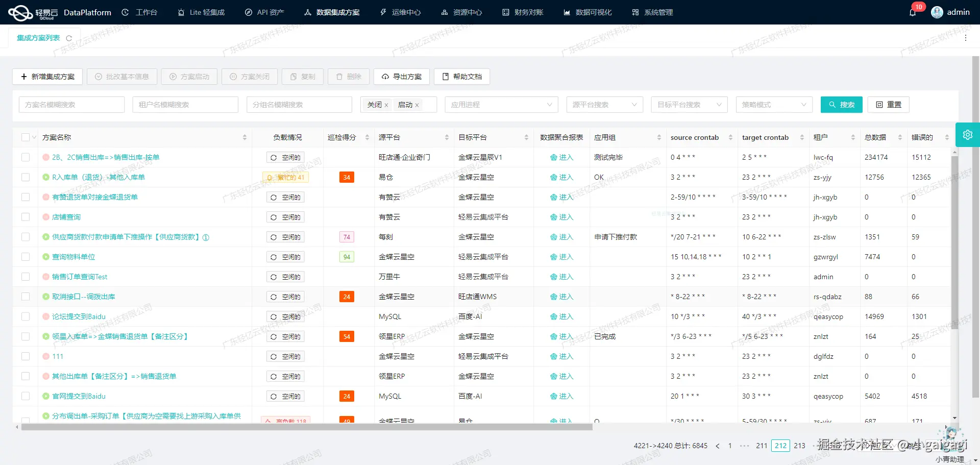Check the select-all checkbox in table header
Viewport: 980px width, 465px height.
[x=25, y=137]
